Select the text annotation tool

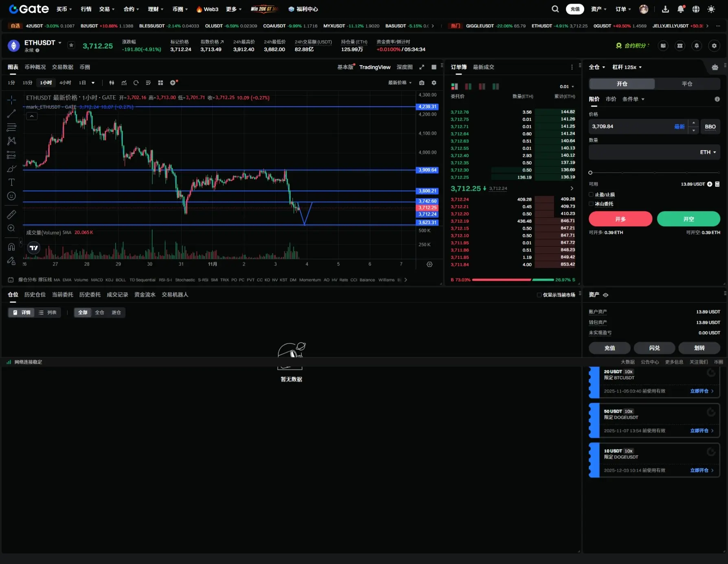[11, 182]
